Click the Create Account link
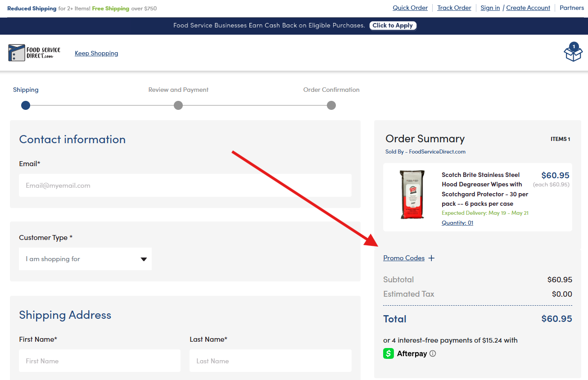This screenshot has height=380, width=588. pyautogui.click(x=528, y=8)
